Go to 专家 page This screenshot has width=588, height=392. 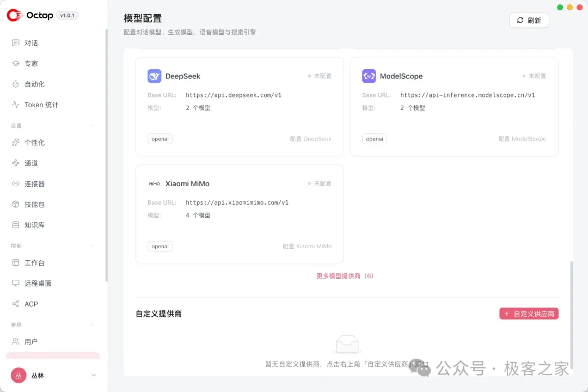[x=52, y=63]
